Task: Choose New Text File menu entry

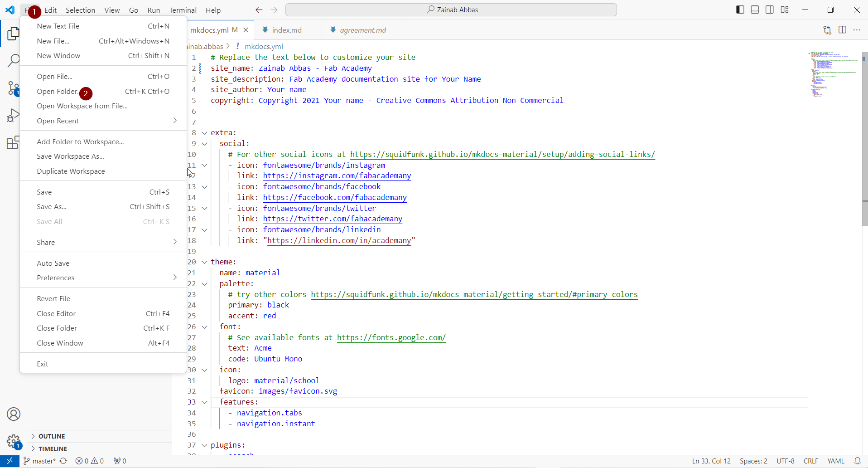Action: coord(103,26)
